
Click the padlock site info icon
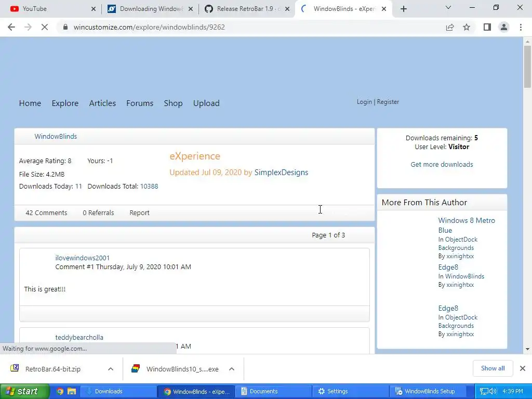click(65, 27)
